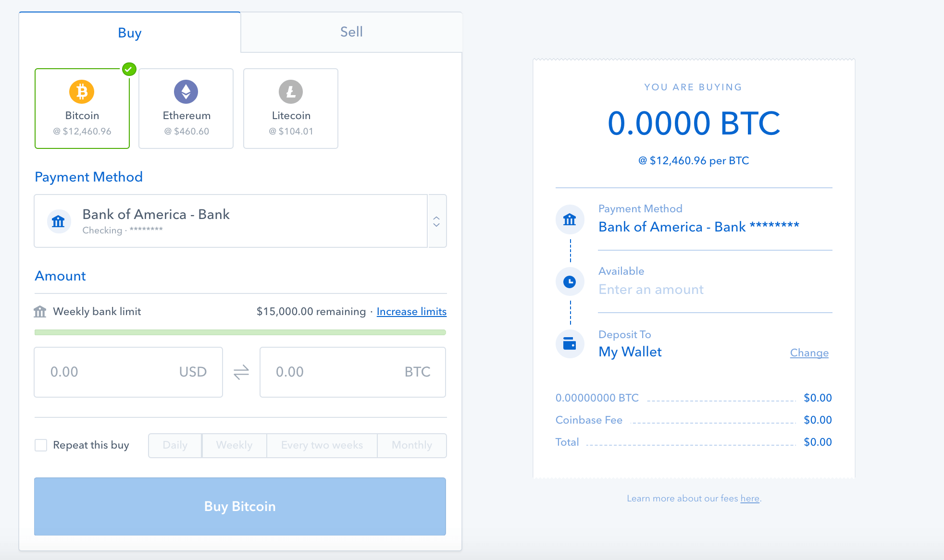Click the currency swap arrows icon
The image size is (944, 560).
click(x=241, y=371)
